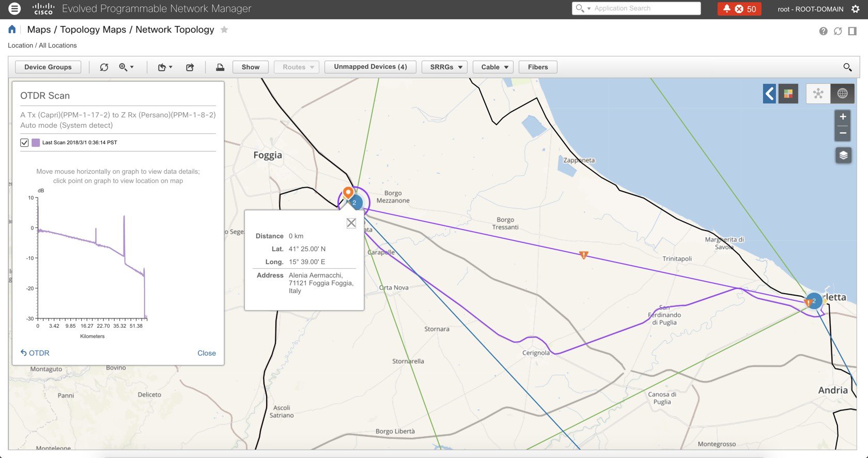
Task: Uncheck the Last Scan checkbox
Action: coord(24,143)
